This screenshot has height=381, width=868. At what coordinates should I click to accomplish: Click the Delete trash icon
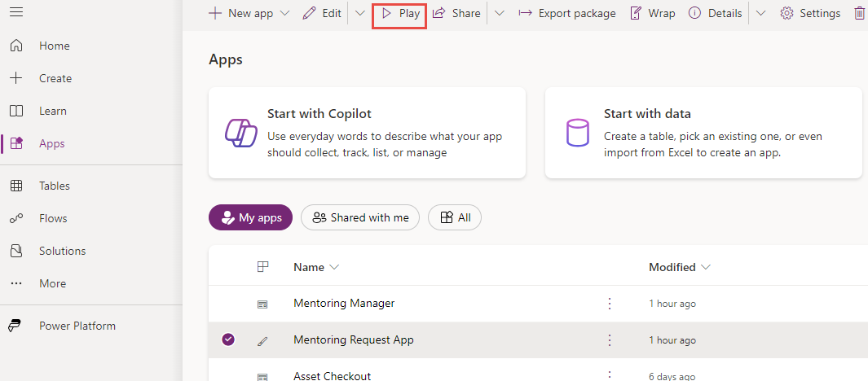pyautogui.click(x=859, y=14)
